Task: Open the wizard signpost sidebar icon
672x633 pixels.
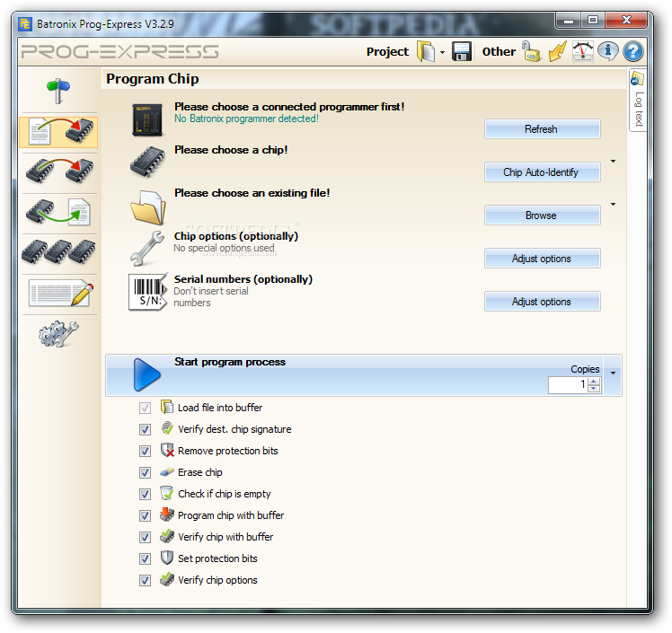Action: pyautogui.click(x=57, y=91)
